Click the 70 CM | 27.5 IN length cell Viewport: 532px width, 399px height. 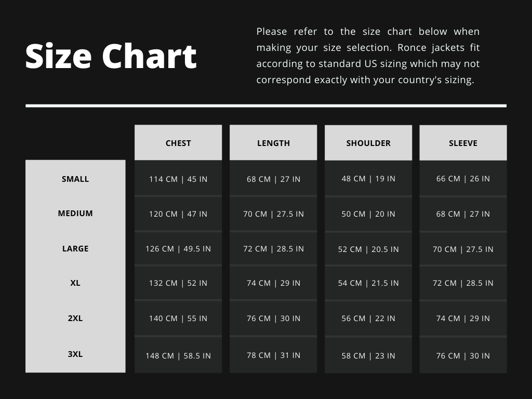273,214
